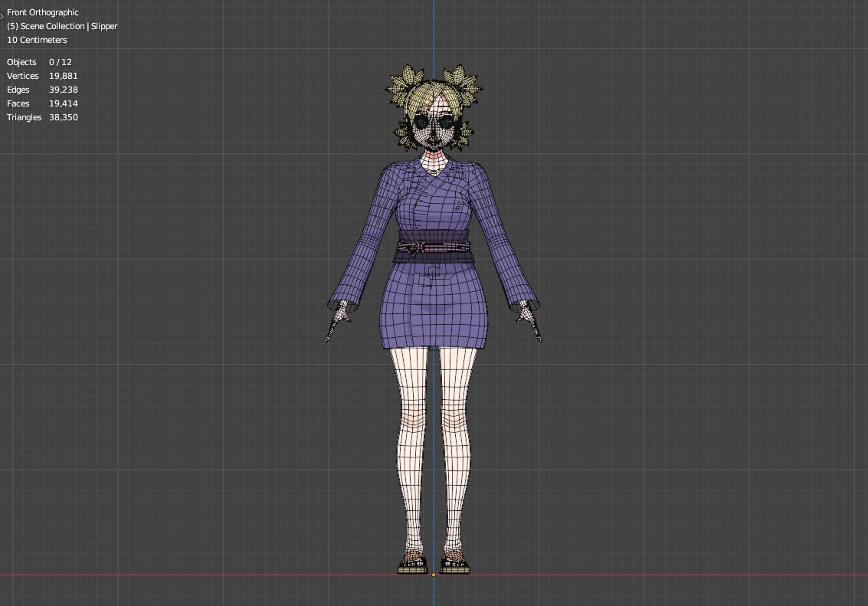Select the purple skirt mesh
This screenshot has height=606, width=868.
pyautogui.click(x=434, y=304)
